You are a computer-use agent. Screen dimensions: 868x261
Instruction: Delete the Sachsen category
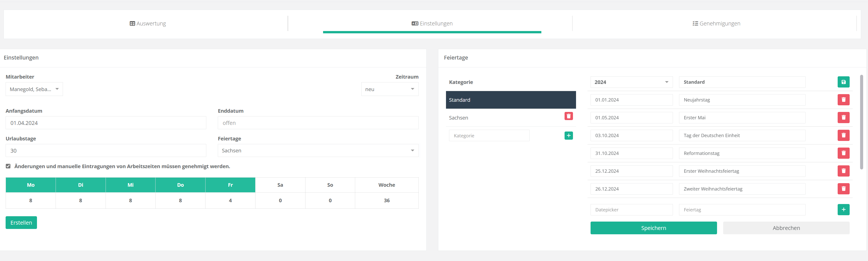568,116
